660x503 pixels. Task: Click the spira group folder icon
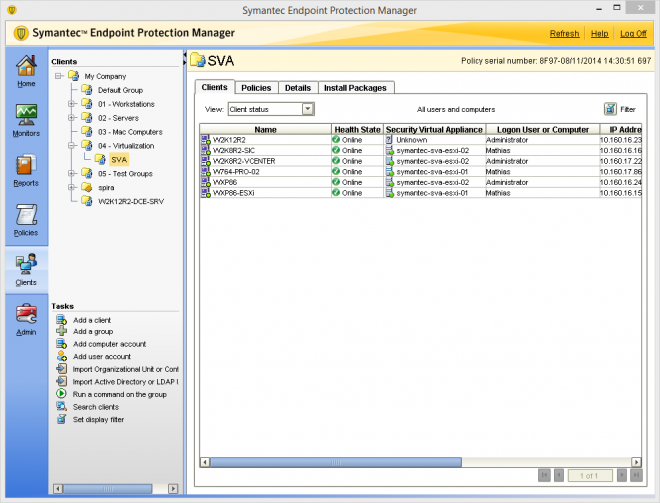click(x=87, y=187)
